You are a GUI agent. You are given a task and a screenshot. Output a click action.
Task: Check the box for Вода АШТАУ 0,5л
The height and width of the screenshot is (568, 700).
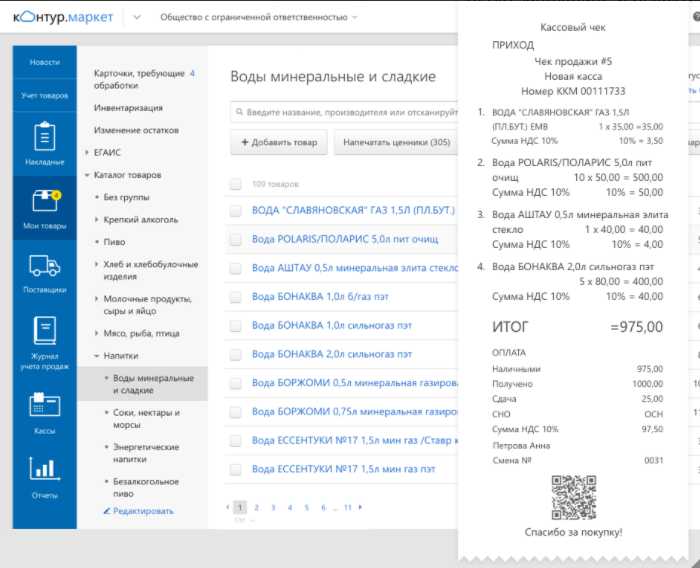[236, 268]
